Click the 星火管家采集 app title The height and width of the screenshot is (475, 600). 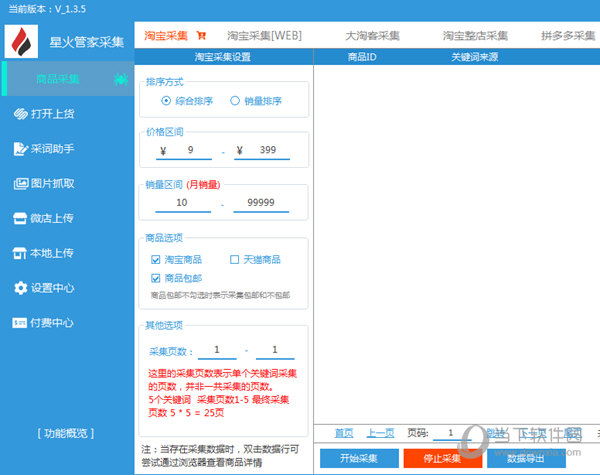87,42
